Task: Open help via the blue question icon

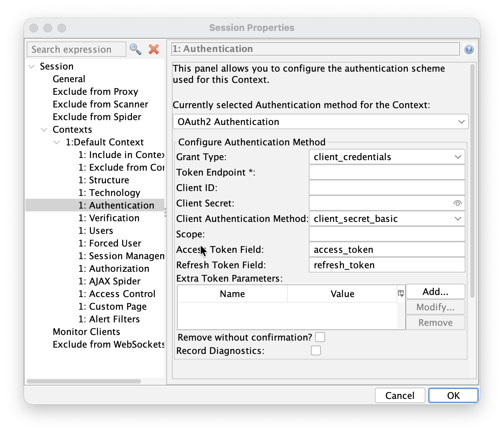Action: click(469, 49)
